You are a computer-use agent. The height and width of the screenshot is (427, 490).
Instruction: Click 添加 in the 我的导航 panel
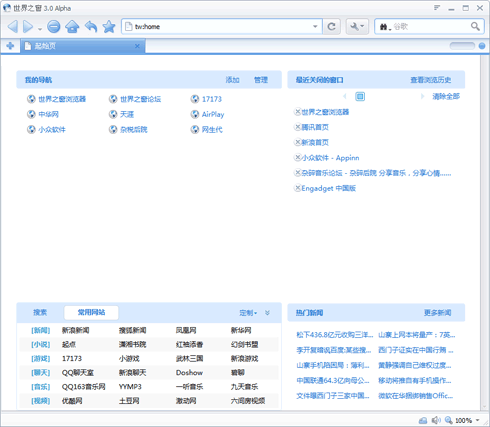point(232,80)
